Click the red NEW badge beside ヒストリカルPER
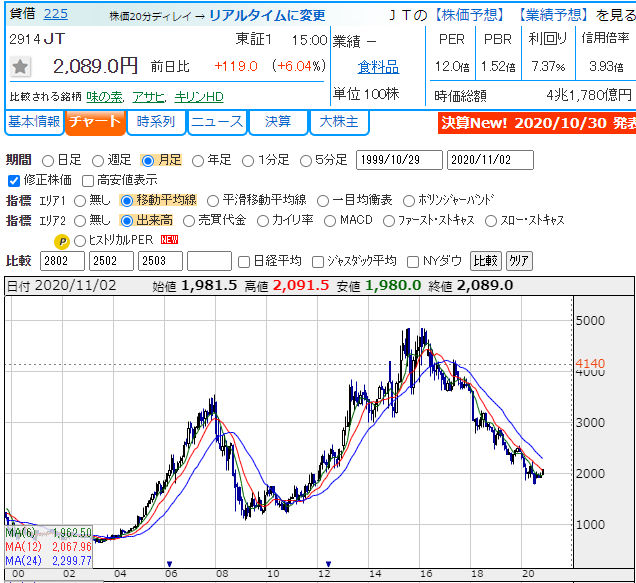The image size is (636, 583). (x=169, y=240)
